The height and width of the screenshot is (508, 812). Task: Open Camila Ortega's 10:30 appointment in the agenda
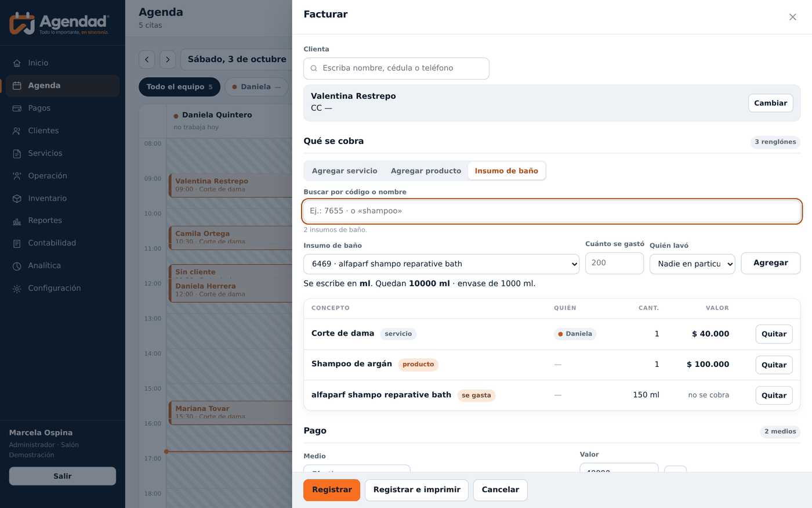tap(230, 237)
